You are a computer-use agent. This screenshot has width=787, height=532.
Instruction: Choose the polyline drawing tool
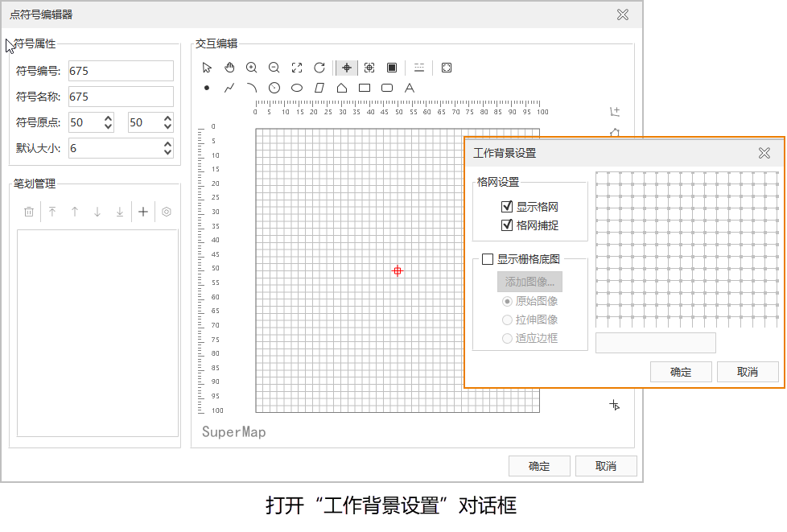pos(229,88)
